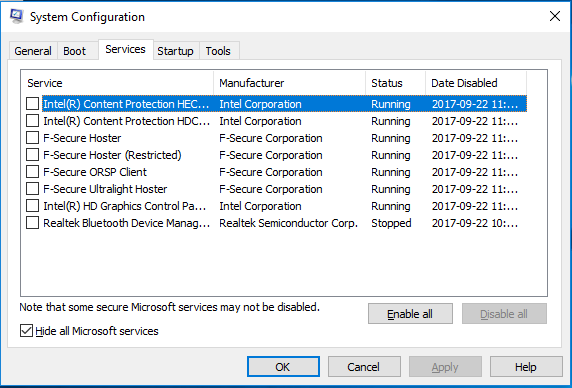Check the Intel(R) HD Graphics Control Panel box

point(32,206)
